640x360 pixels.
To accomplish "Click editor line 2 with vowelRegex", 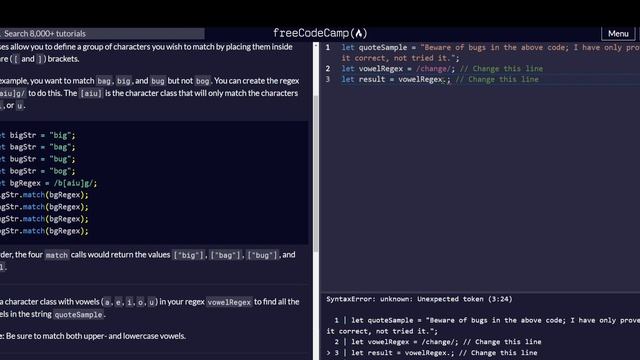I will pyautogui.click(x=442, y=69).
